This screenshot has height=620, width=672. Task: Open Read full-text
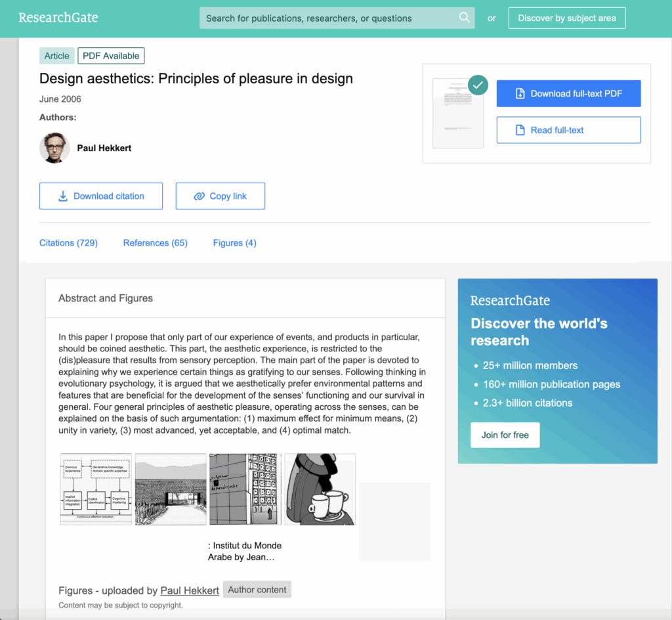(568, 130)
